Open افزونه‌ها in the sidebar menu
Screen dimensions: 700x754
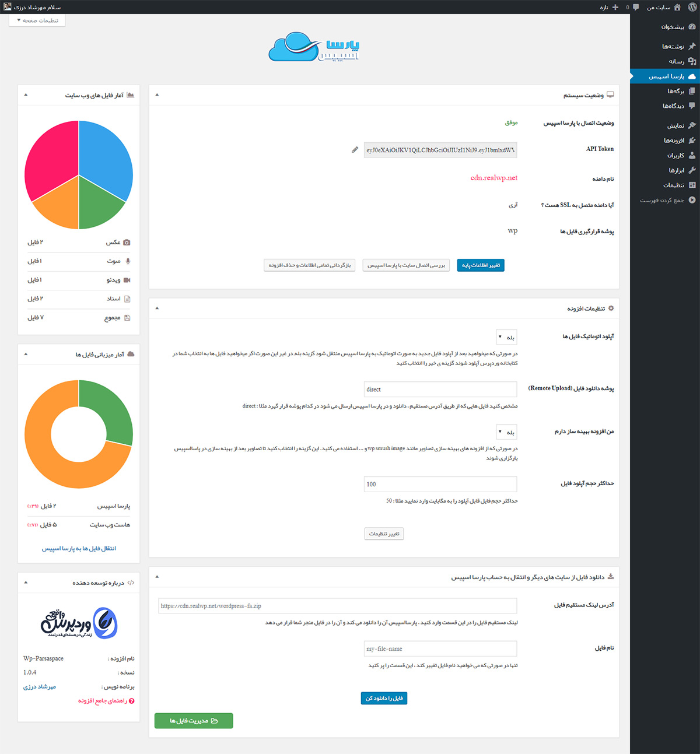pyautogui.click(x=665, y=141)
